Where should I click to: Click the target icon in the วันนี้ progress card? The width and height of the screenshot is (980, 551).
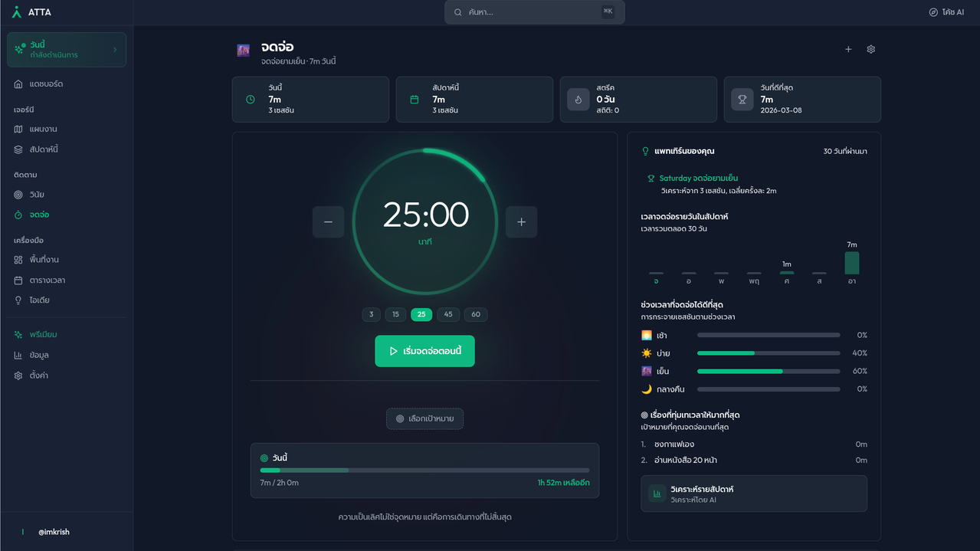tap(264, 458)
